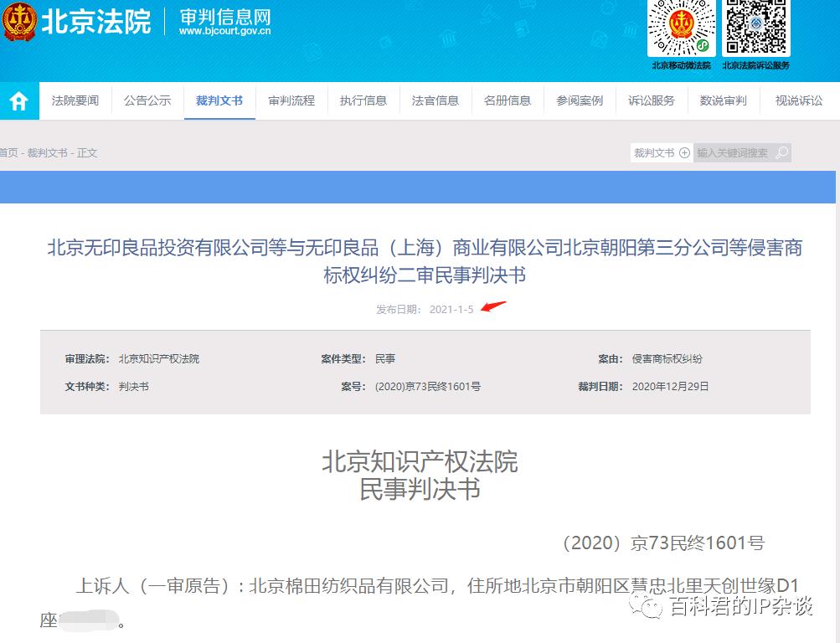840x643 pixels.
Task: Select the 审判流程 nav item
Action: (x=291, y=100)
